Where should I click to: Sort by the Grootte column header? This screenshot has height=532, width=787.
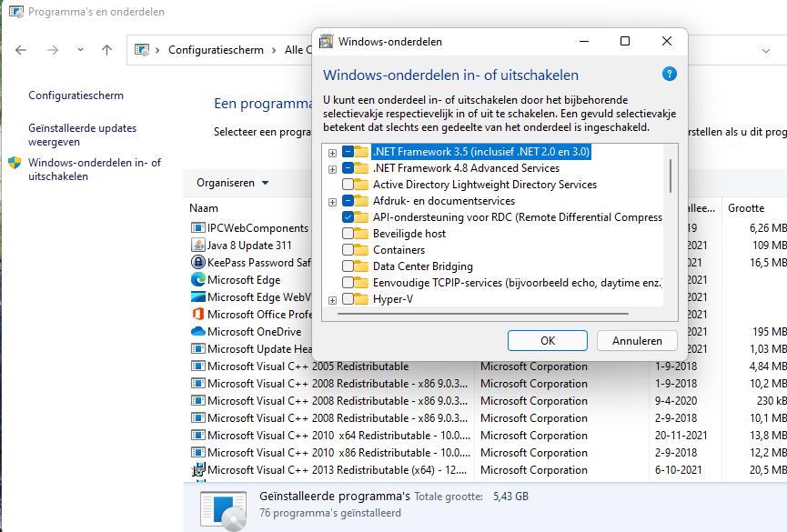point(746,208)
